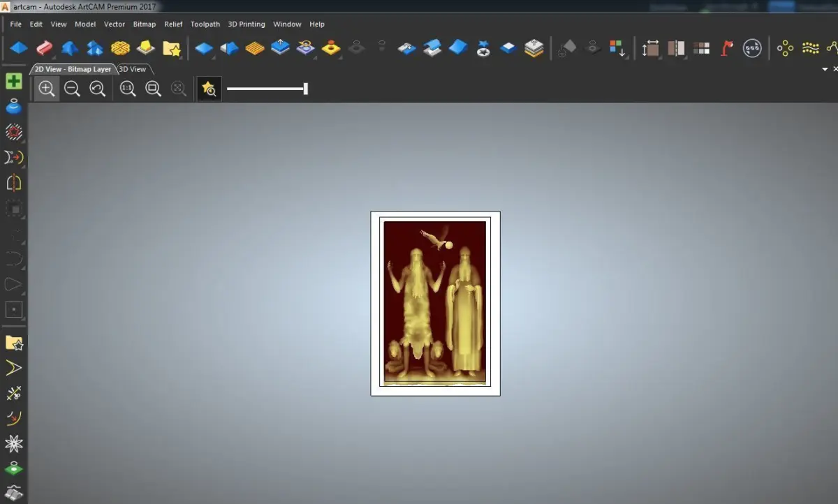Click the green plus icon in sidebar
This screenshot has width=838, height=504.
[x=14, y=81]
